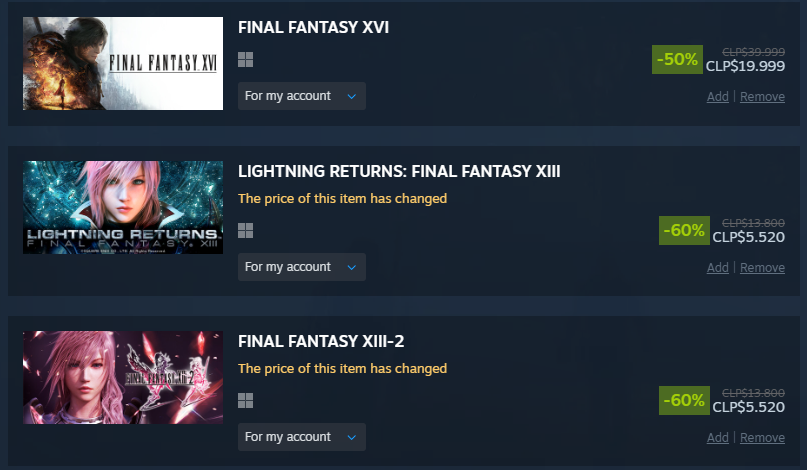Remove FINAL FANTASY XVI from cart
Image resolution: width=807 pixels, height=470 pixels.
click(762, 97)
